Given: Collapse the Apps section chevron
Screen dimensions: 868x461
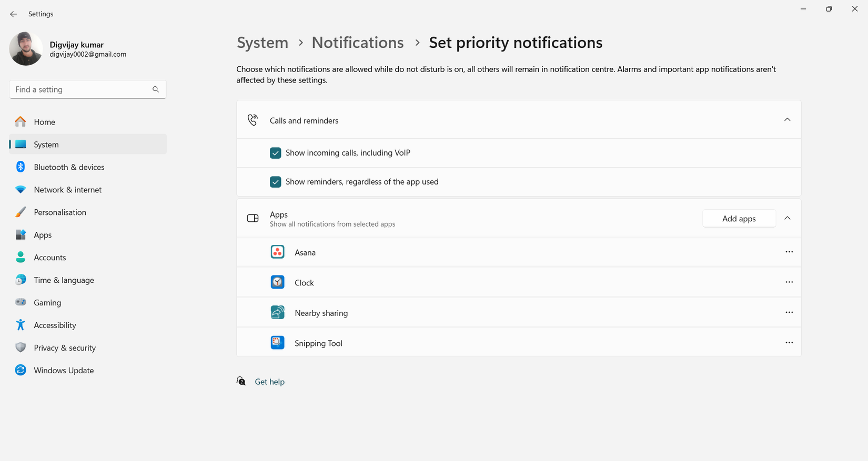Looking at the screenshot, I should pyautogui.click(x=787, y=218).
